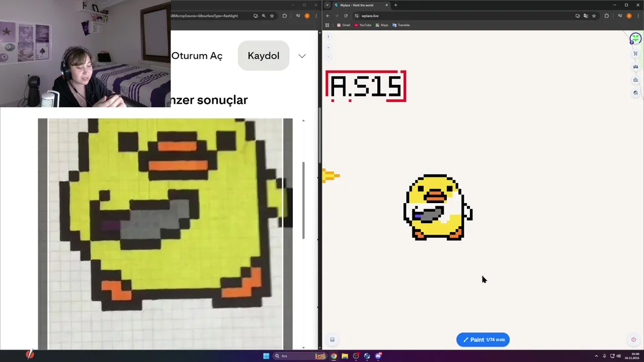The width and height of the screenshot is (644, 362).
Task: Open the apps grid in bookmarks bar
Action: pos(327,25)
